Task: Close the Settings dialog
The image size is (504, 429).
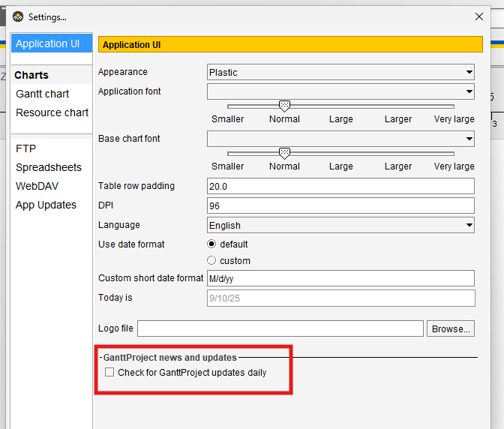Action: 479,16
